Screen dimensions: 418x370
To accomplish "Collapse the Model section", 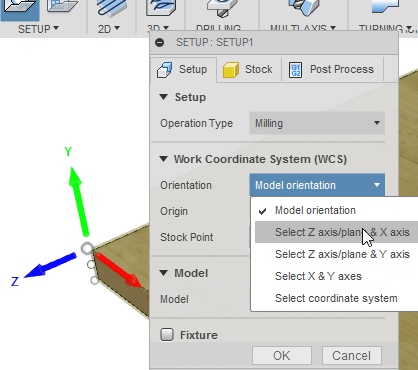I will point(163,273).
